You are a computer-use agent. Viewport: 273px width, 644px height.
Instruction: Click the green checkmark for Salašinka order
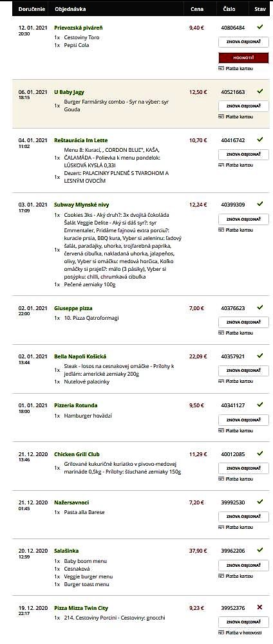click(x=260, y=549)
